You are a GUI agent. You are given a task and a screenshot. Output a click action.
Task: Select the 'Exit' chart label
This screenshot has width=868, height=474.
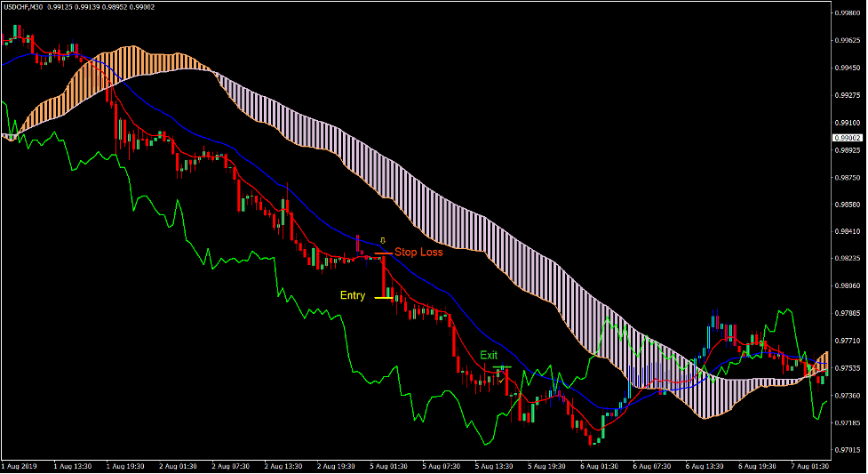489,355
